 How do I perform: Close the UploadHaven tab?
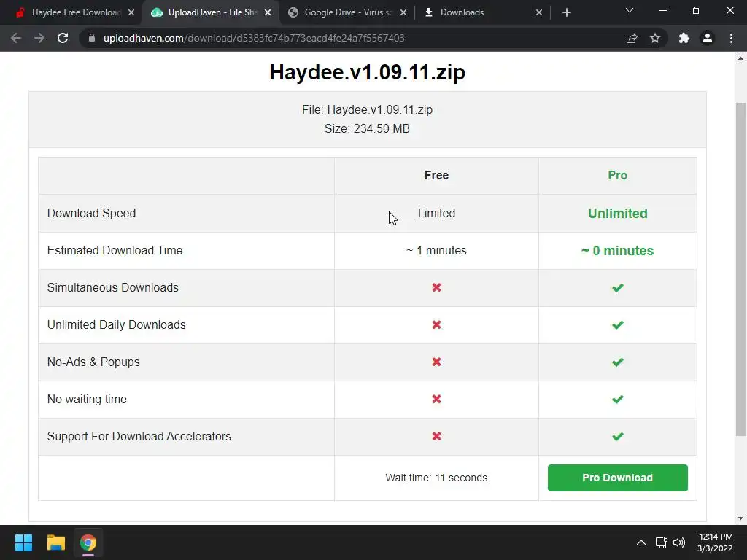click(268, 12)
